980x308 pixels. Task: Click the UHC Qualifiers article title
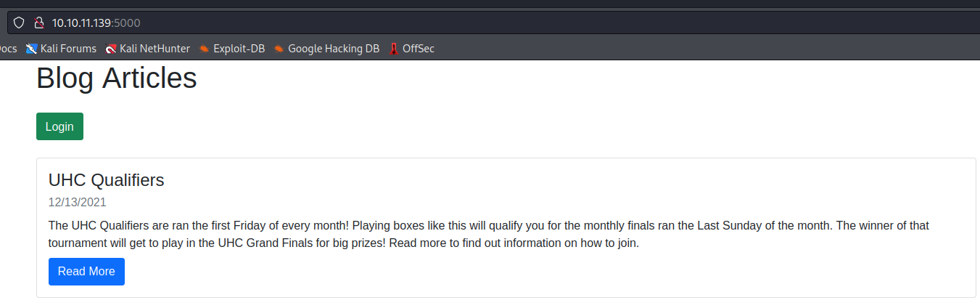point(106,180)
